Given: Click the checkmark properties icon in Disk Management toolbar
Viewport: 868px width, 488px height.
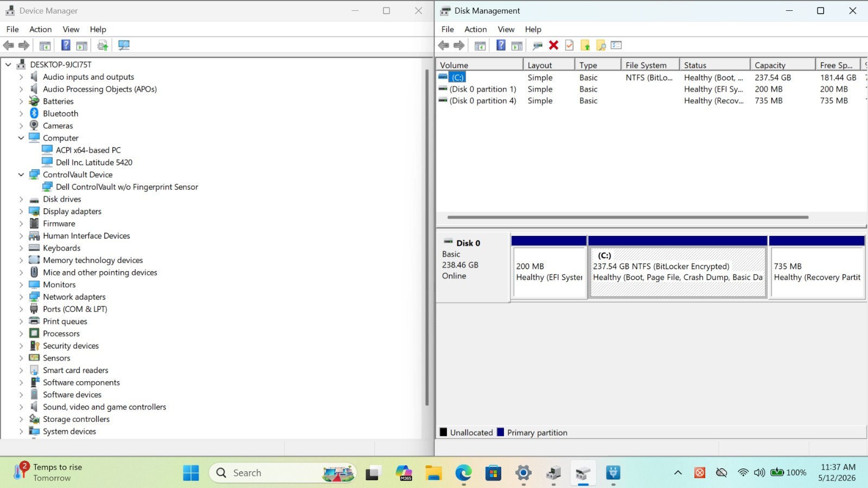Looking at the screenshot, I should 569,46.
